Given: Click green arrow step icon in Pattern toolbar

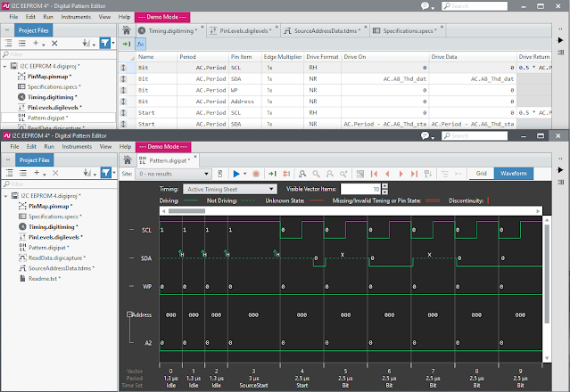Looking at the screenshot, I should coord(272,174).
